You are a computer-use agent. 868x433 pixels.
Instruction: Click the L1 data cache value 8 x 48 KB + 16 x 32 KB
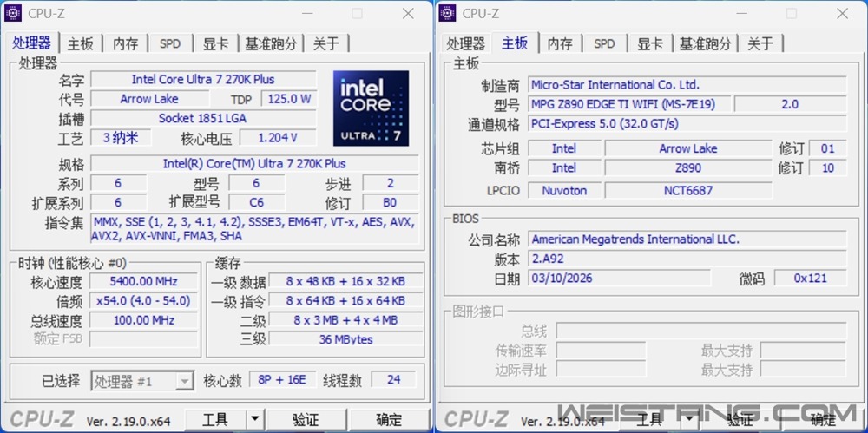(346, 281)
